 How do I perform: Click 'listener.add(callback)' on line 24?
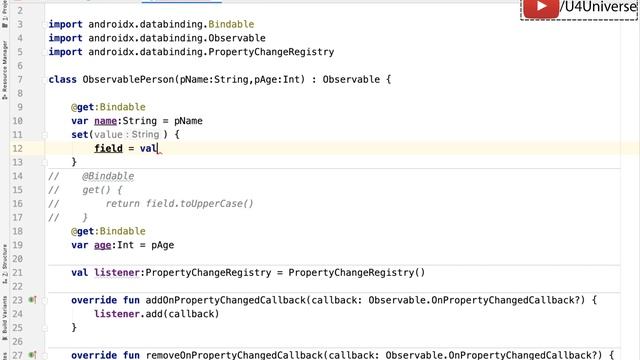157,314
